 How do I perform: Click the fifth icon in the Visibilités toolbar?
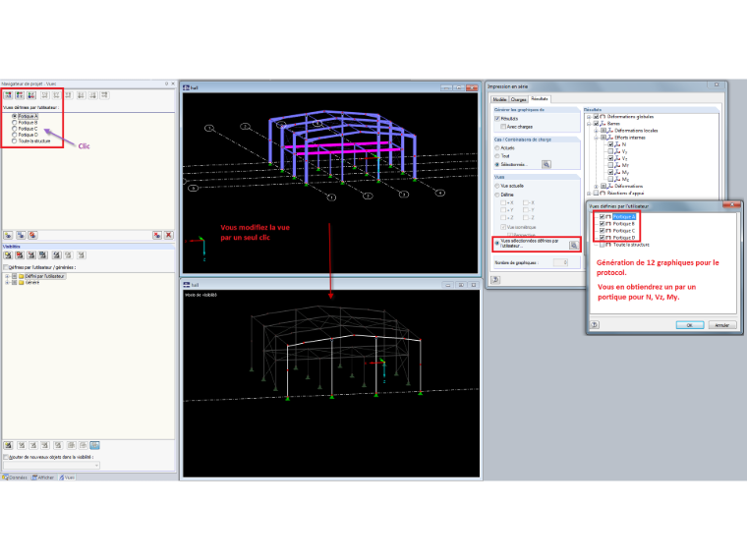(57, 255)
